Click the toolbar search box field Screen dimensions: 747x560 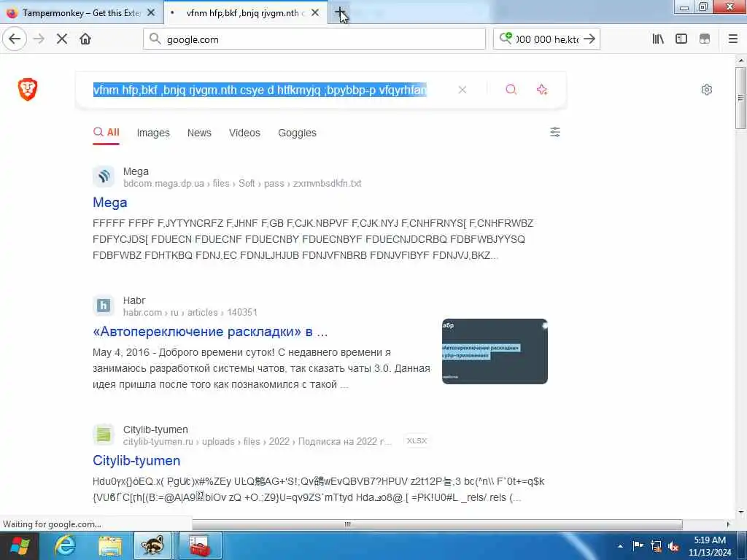pos(547,39)
